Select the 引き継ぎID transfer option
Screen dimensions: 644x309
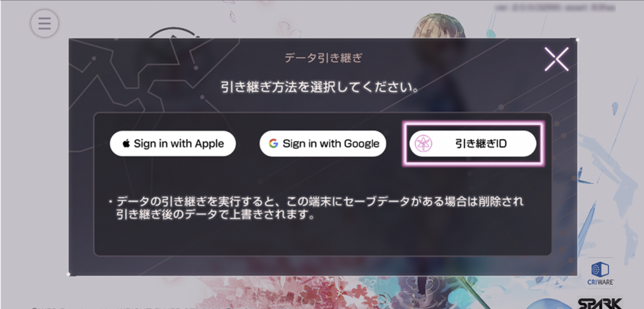click(473, 144)
